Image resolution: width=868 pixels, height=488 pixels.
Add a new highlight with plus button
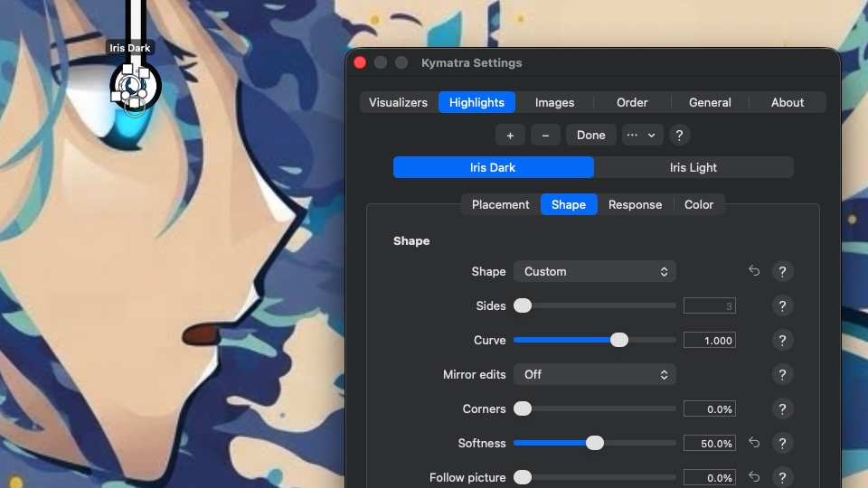point(510,135)
